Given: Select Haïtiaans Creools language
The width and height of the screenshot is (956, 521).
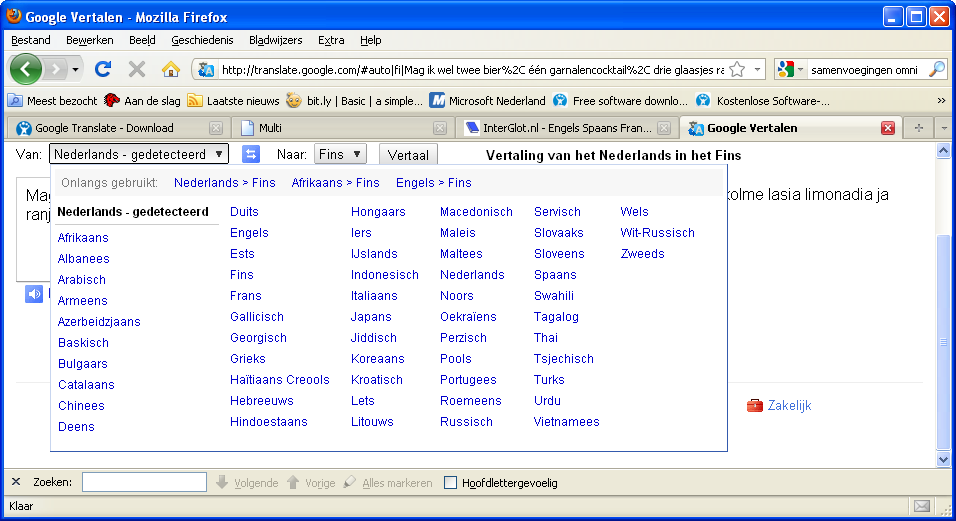Looking at the screenshot, I should pyautogui.click(x=279, y=380).
